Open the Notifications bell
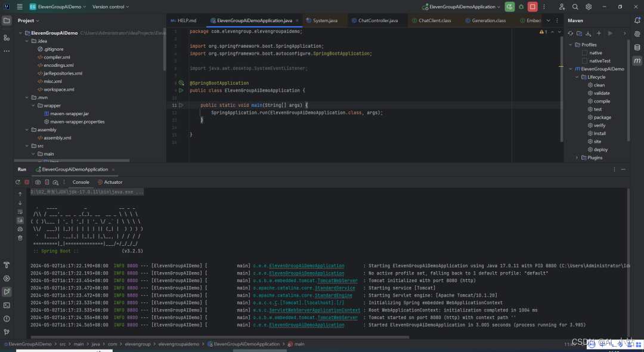This screenshot has height=352, width=644. [x=637, y=20]
